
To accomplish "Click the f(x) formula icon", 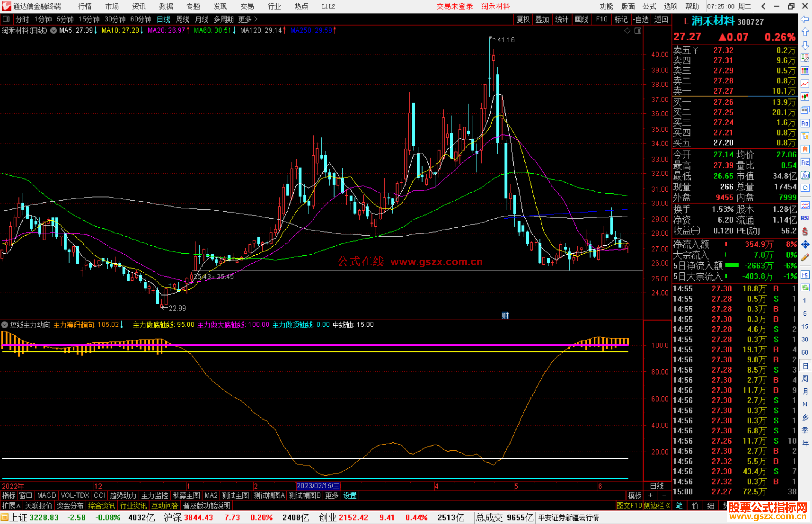I will [x=805, y=175].
